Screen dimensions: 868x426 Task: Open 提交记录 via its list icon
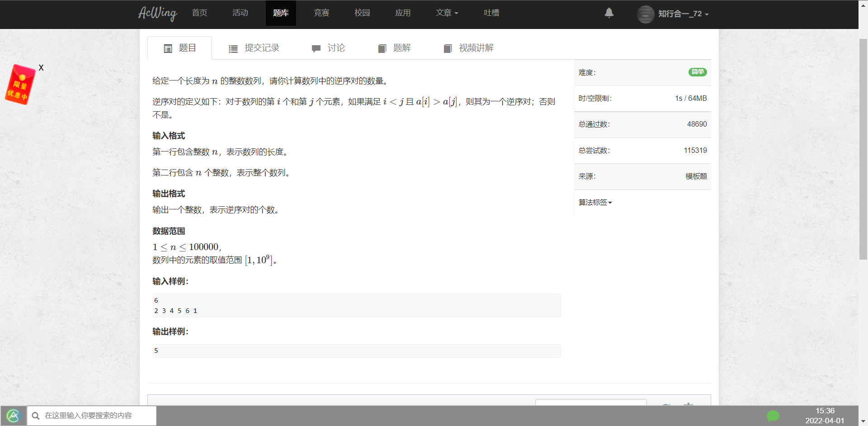[233, 48]
